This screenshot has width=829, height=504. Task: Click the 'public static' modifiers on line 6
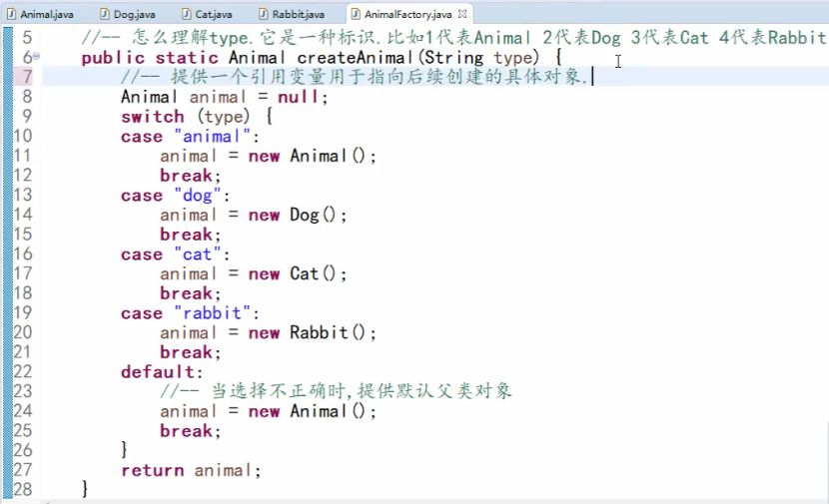(150, 58)
